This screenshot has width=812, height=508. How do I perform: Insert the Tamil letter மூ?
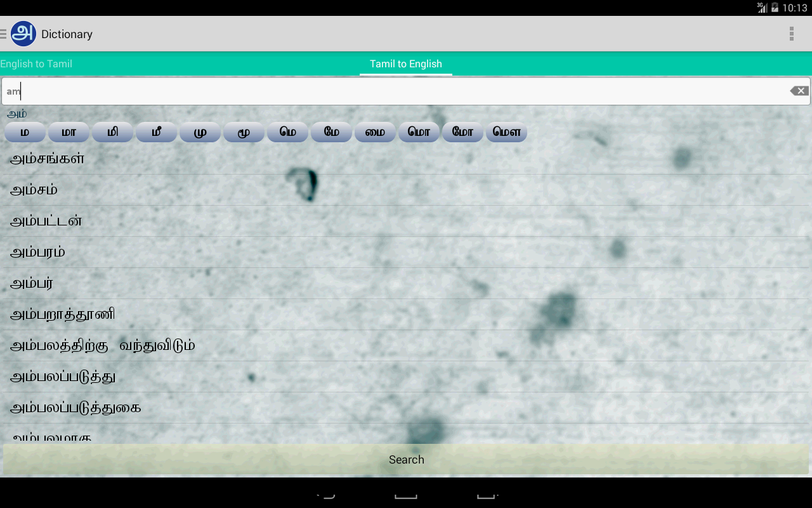coord(244,132)
